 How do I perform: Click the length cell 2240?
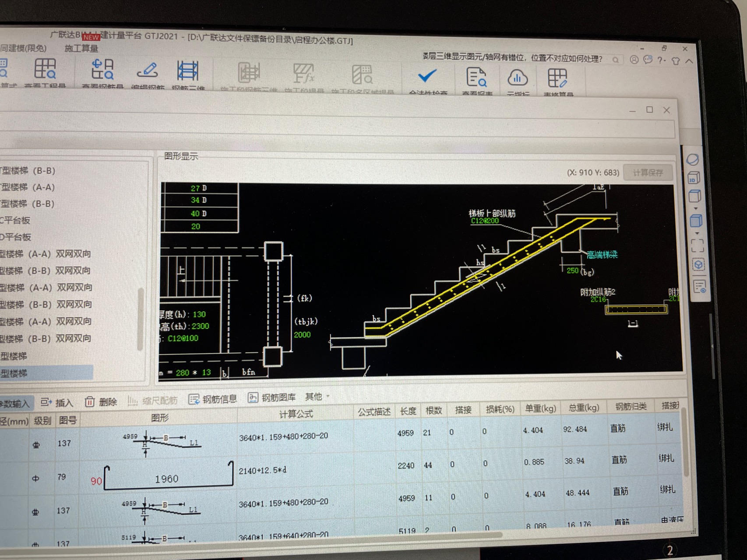click(406, 465)
